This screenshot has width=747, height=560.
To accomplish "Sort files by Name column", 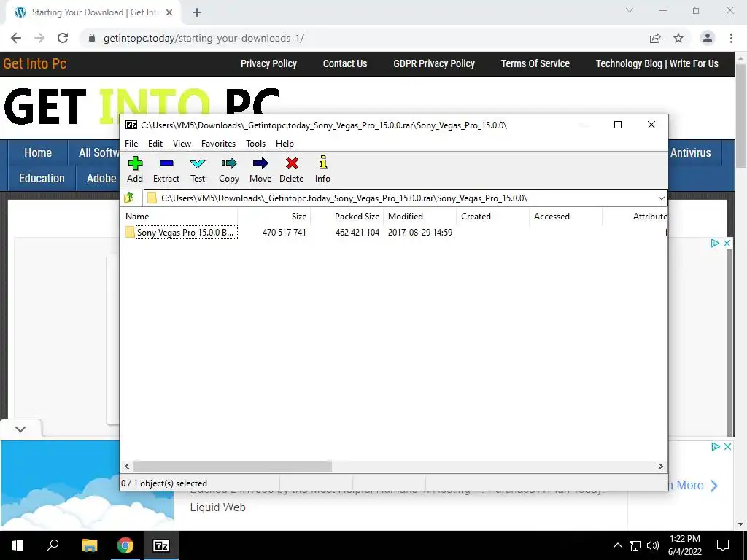I will [x=180, y=216].
